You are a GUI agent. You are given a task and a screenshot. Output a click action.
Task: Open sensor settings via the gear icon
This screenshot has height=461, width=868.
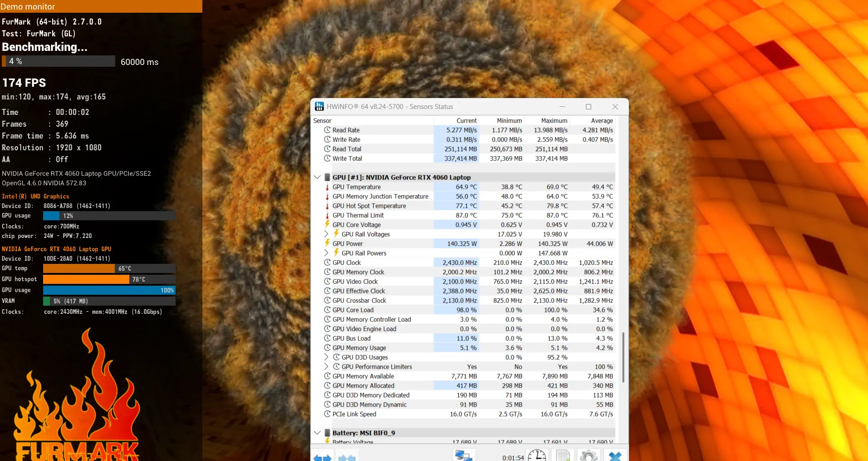[589, 456]
